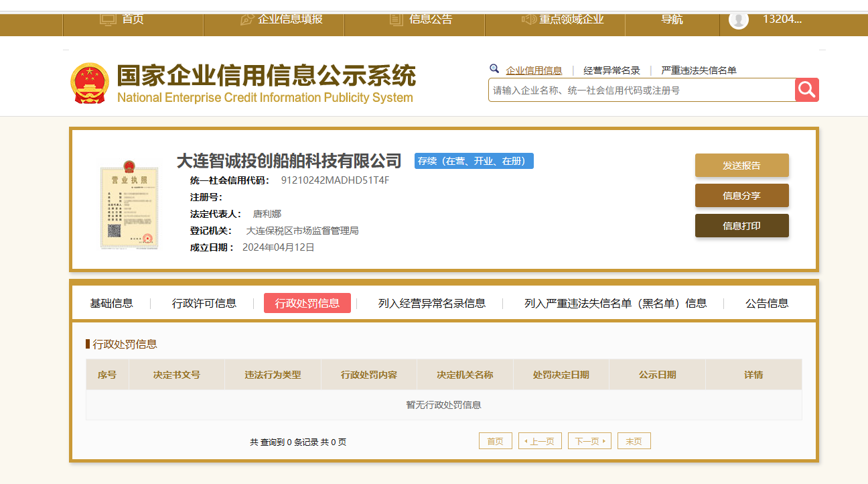
Task: Jump to last page with 末页
Action: (x=634, y=441)
